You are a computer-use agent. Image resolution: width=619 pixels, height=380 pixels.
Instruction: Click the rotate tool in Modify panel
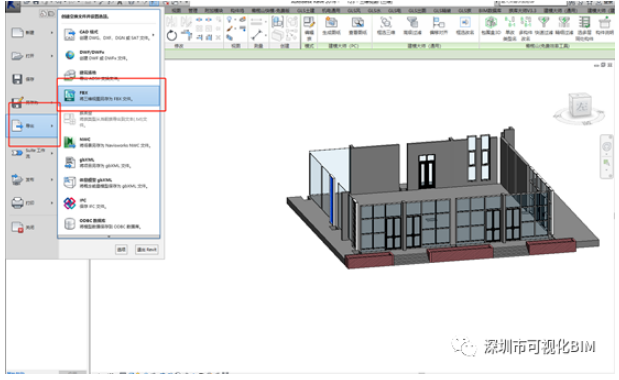pos(172,36)
